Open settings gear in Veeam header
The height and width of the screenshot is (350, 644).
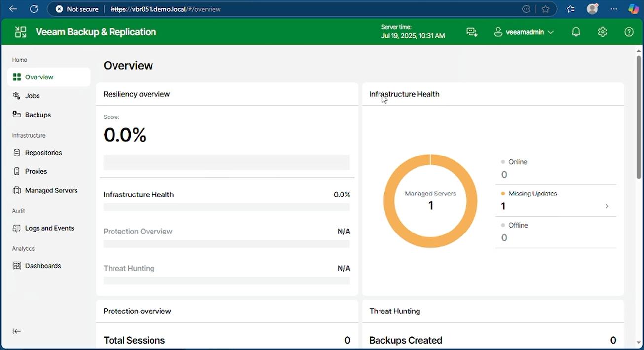pos(602,32)
